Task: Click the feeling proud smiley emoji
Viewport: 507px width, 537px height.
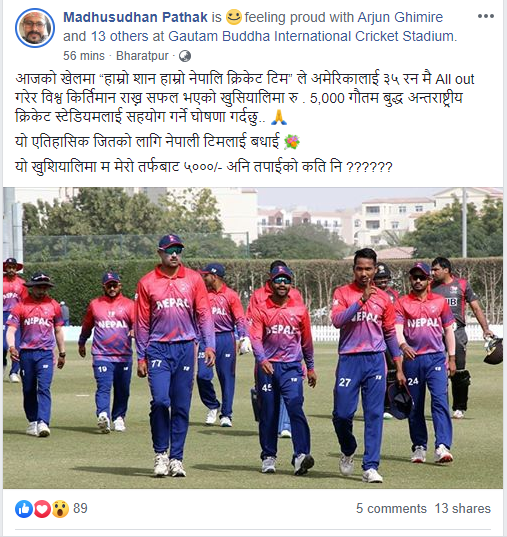Action: (x=234, y=17)
